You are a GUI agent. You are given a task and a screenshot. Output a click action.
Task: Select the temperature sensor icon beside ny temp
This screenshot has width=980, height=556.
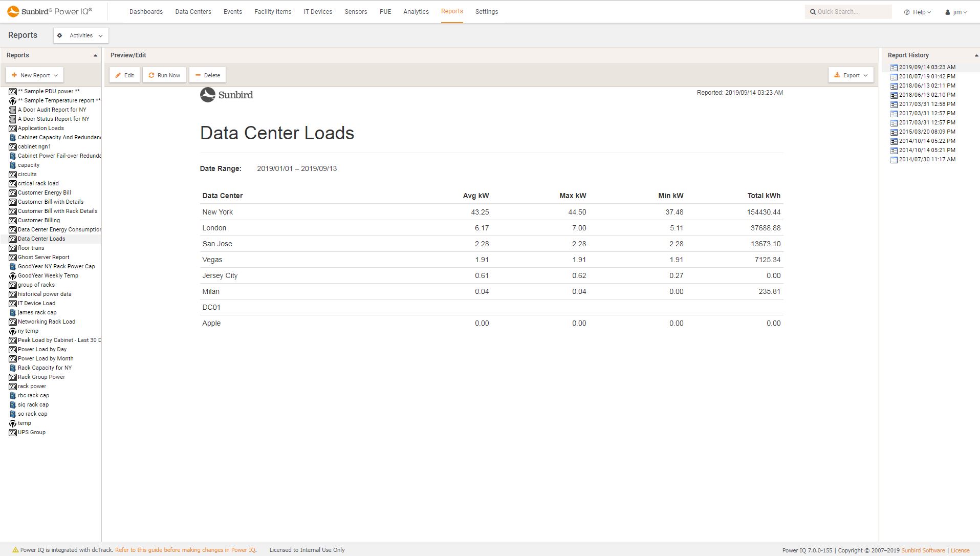(x=13, y=331)
